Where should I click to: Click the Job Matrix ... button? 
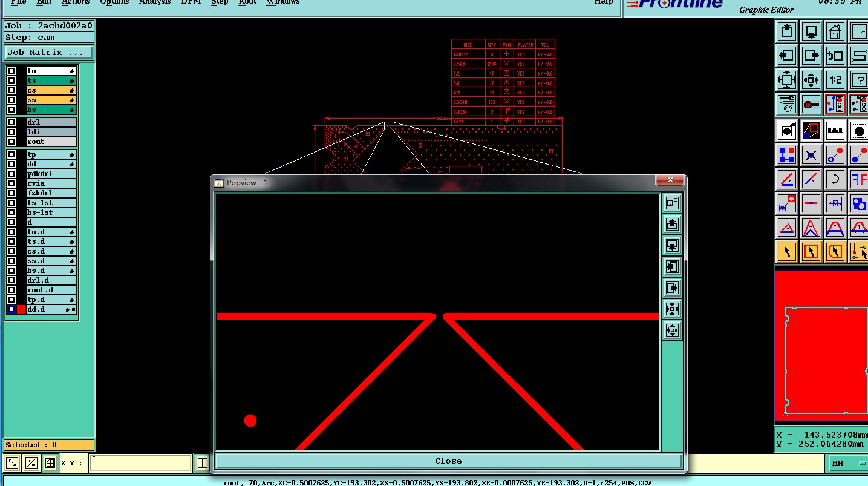coord(49,52)
